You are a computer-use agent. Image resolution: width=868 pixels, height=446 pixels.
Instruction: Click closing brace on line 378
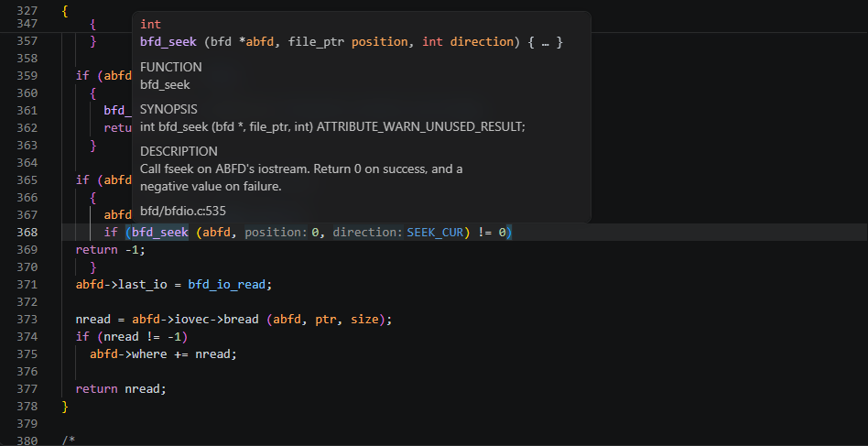coord(65,406)
